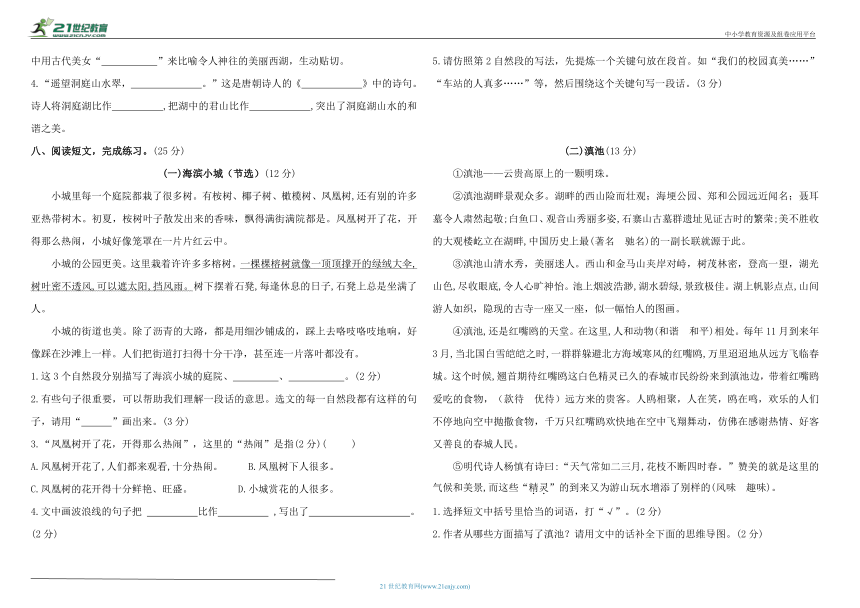Click the passage title (二)滇池(13分)
The width and height of the screenshot is (860, 608).
pos(600,151)
